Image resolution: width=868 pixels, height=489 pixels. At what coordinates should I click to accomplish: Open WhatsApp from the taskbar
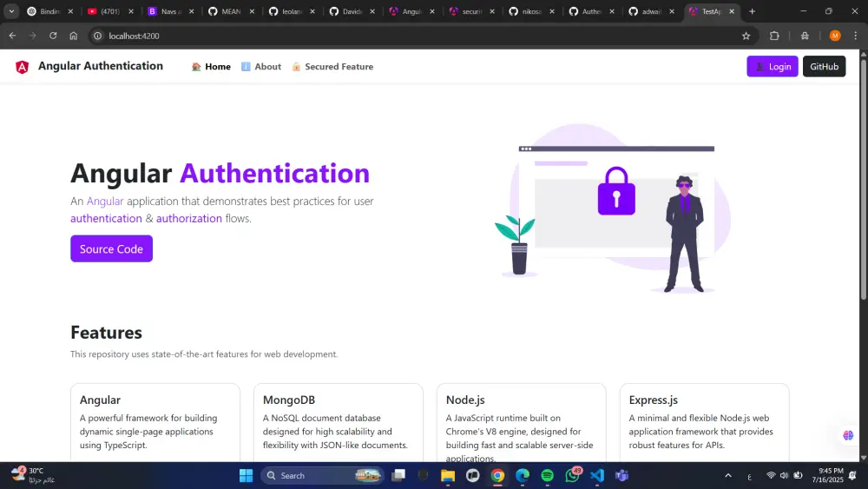(x=572, y=475)
